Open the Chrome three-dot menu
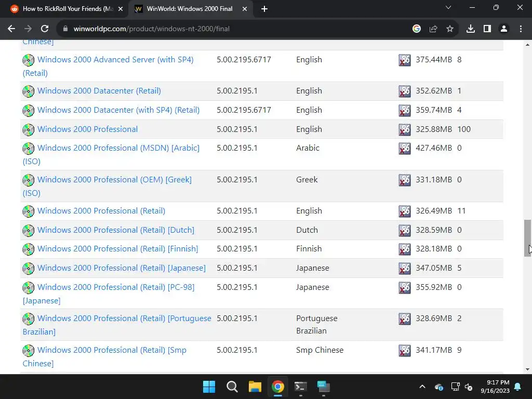532x399 pixels. [x=521, y=29]
